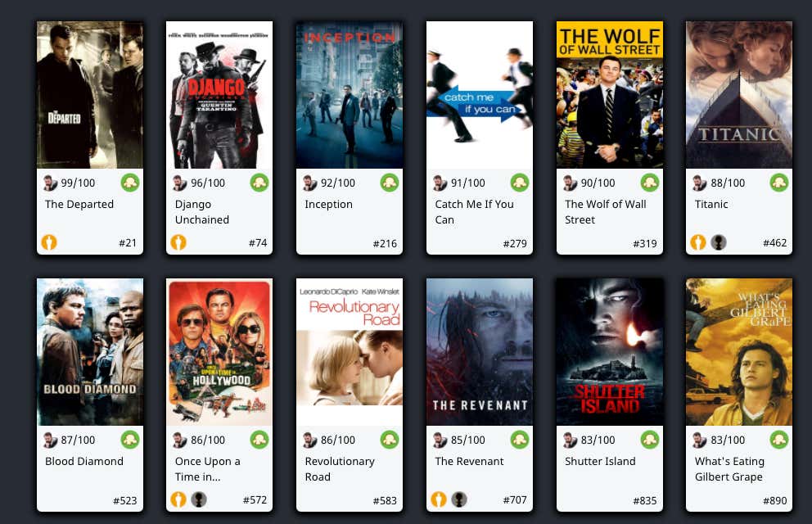Click the reviewer avatar beside Blood Diamond's 87/100

pyautogui.click(x=50, y=440)
